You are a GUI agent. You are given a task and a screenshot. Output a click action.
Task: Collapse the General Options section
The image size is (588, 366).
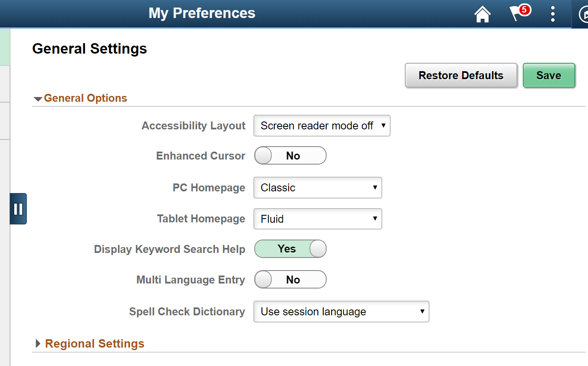point(38,98)
